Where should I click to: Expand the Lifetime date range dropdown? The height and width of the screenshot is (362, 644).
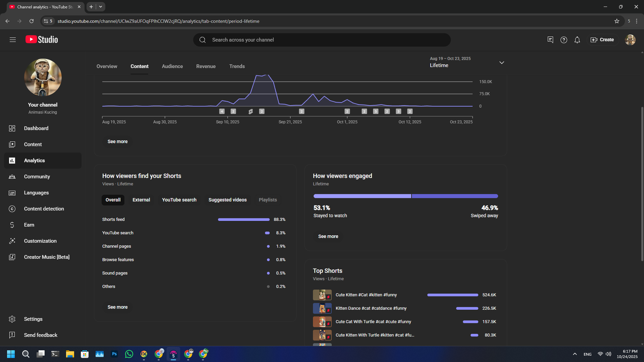pos(502,63)
